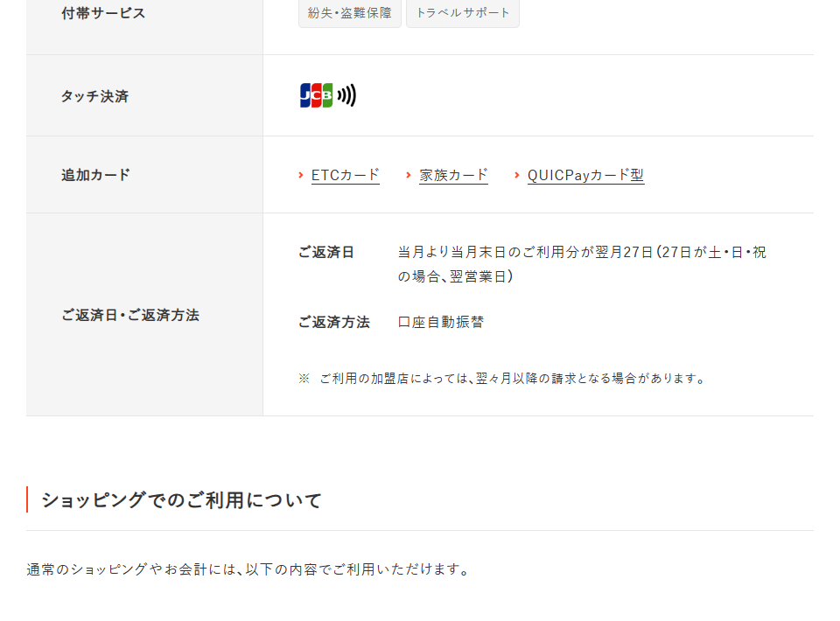
Task: Open the ETCカード link
Action: [x=346, y=175]
